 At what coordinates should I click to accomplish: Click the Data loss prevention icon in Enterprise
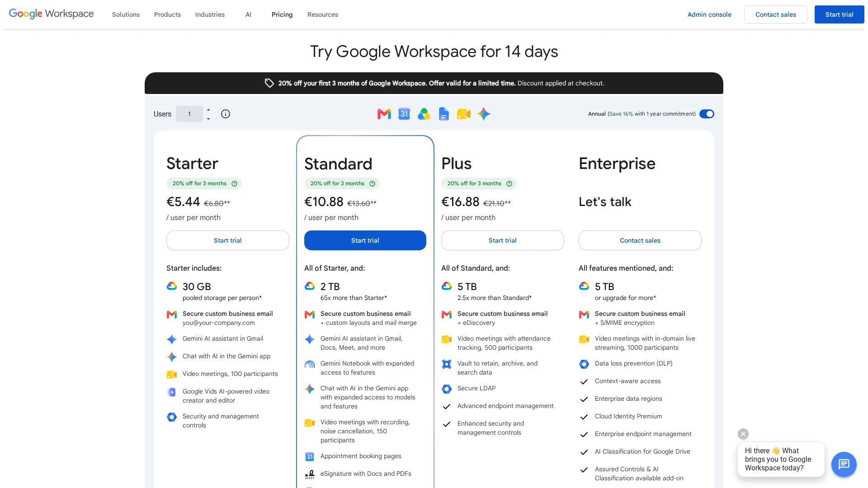[x=584, y=364]
